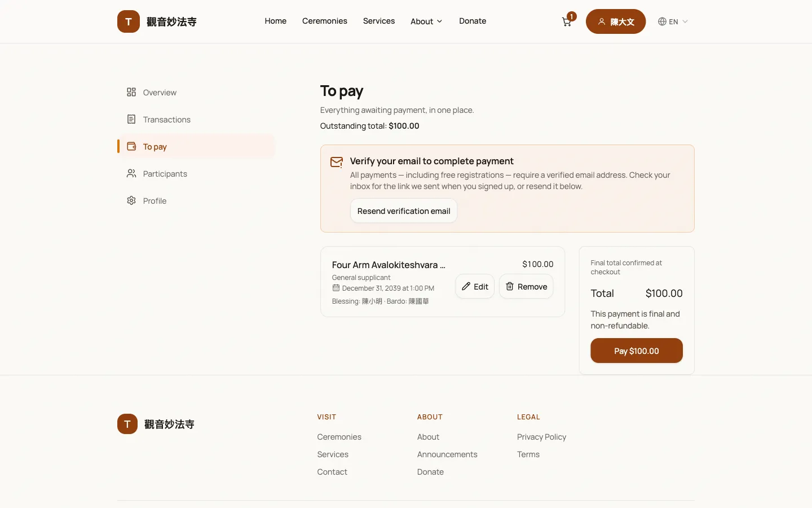Open the EN language dropdown arrow
Viewport: 812px width, 508px height.
pyautogui.click(x=685, y=21)
